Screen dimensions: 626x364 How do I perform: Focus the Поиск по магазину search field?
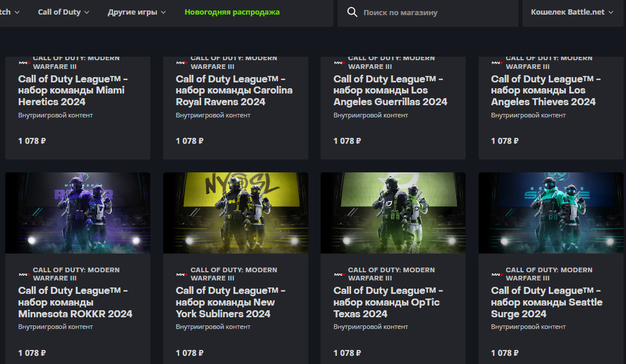428,12
